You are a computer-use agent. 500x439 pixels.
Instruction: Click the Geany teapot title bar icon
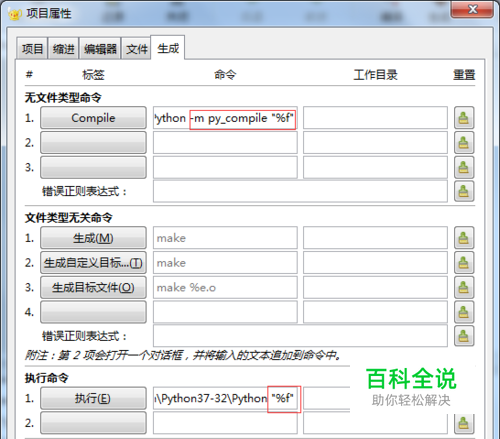pyautogui.click(x=15, y=14)
